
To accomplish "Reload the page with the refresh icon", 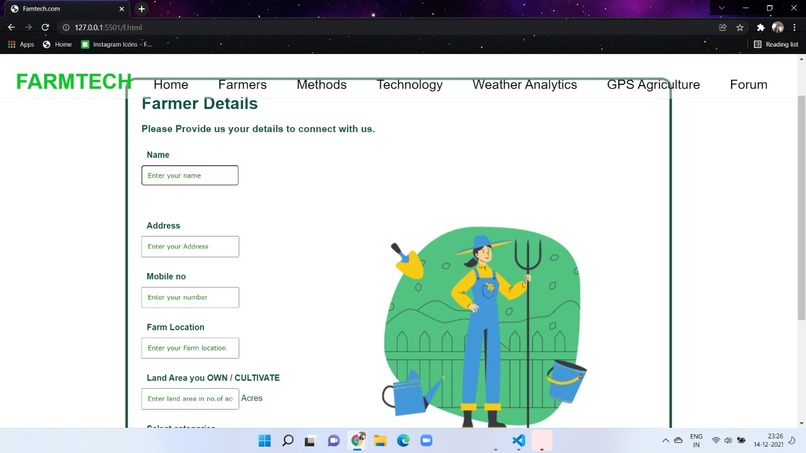I will click(x=45, y=27).
